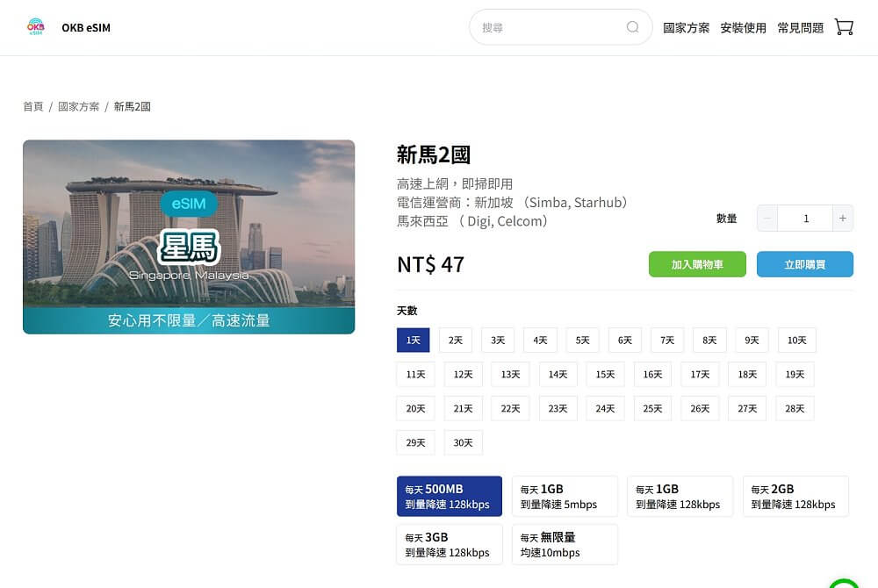
Task: Select the 4天 duration option
Action: pyautogui.click(x=540, y=341)
